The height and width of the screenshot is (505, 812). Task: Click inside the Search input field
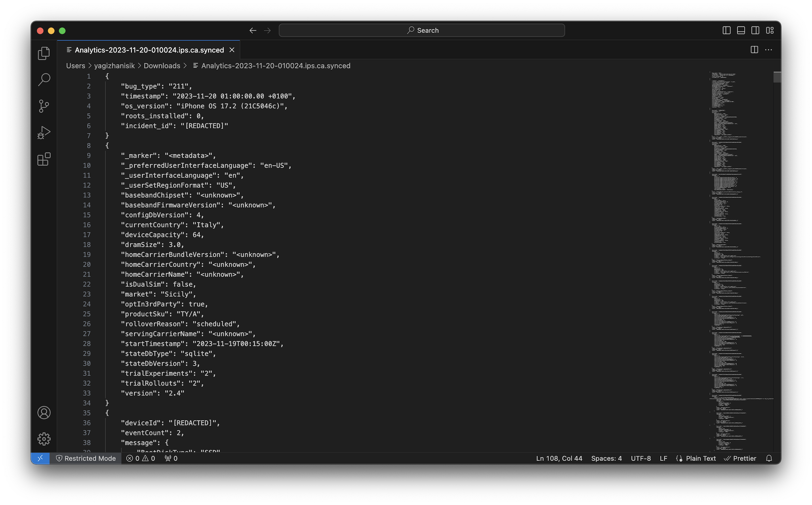click(421, 30)
